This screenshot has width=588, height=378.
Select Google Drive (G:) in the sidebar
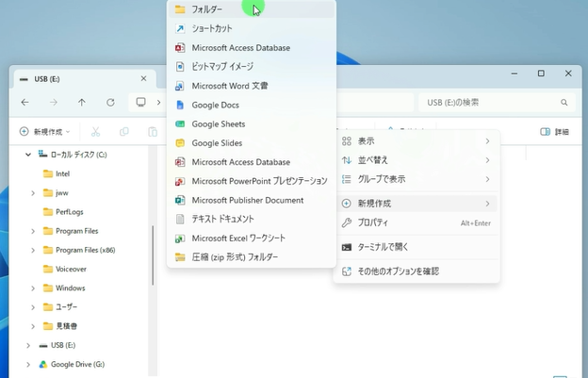(x=72, y=364)
